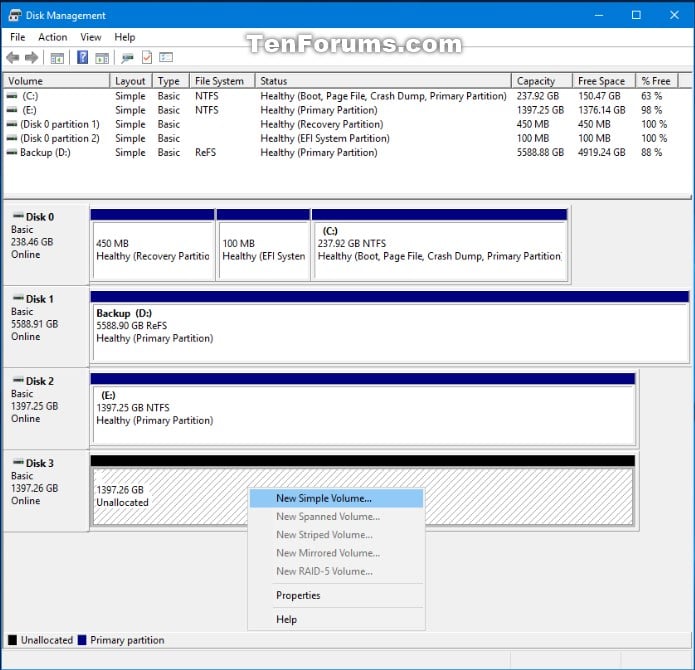This screenshot has width=695, height=670.
Task: Click the Disk 1 Basic 5588.91 GB label
Action: tap(46, 326)
